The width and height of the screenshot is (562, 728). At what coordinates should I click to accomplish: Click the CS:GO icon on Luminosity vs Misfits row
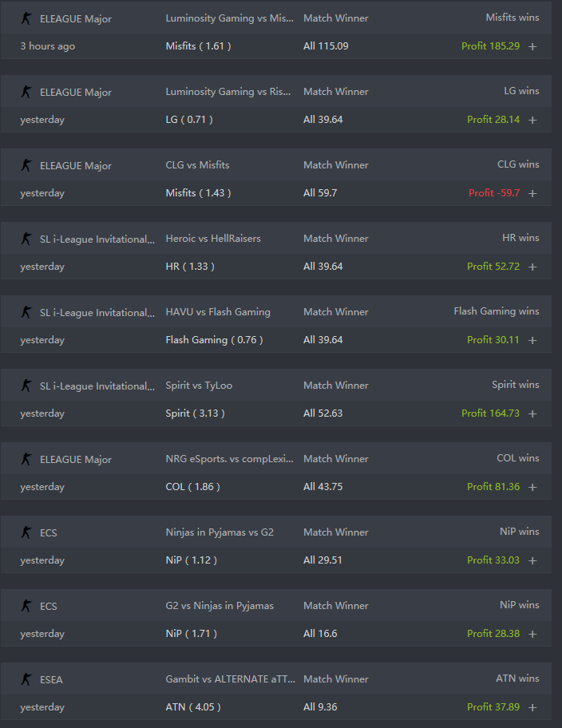tap(26, 18)
